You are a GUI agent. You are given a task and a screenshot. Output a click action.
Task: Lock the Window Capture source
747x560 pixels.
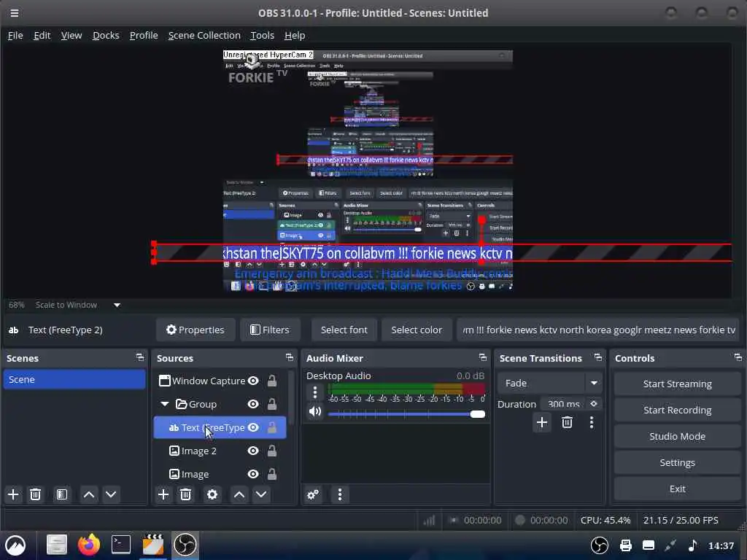click(x=272, y=381)
